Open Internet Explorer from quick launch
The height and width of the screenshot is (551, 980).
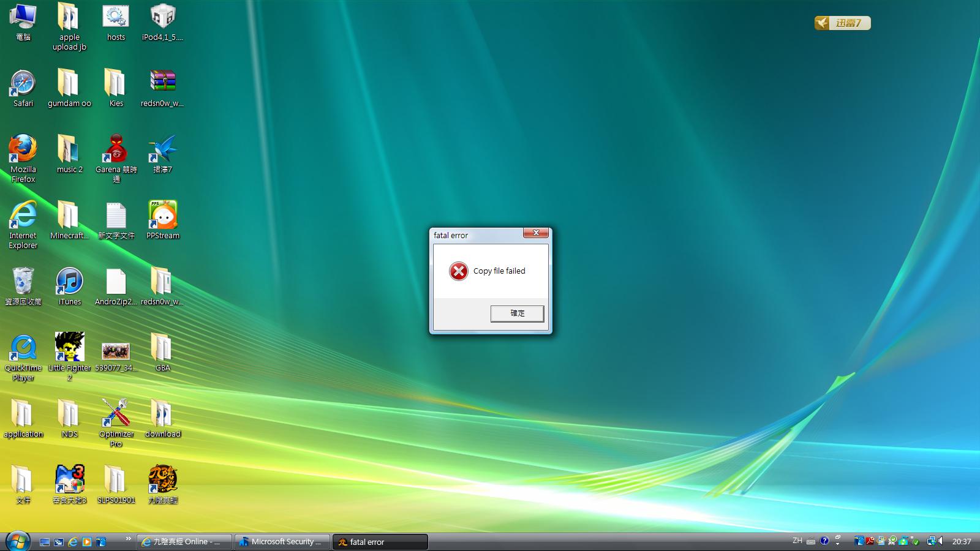(x=73, y=542)
